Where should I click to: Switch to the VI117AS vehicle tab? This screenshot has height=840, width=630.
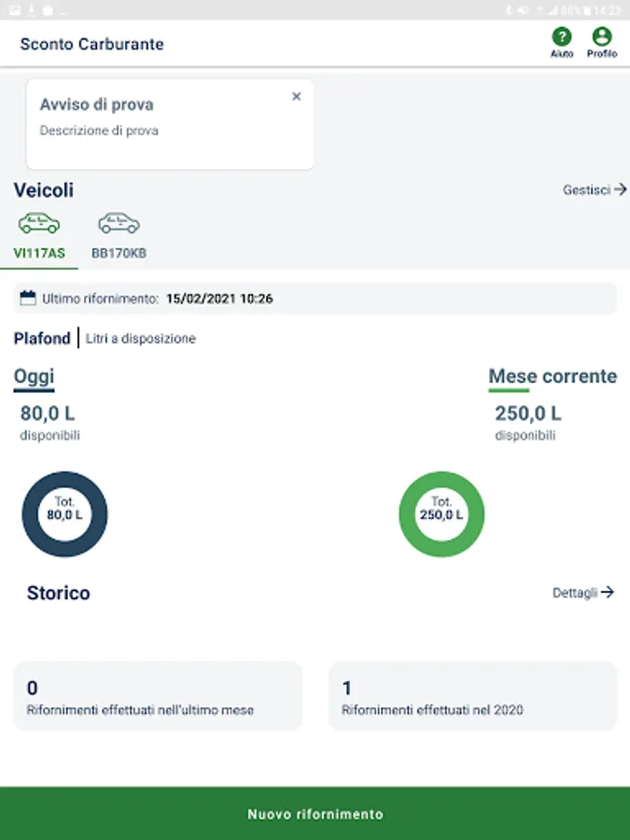coord(39,253)
